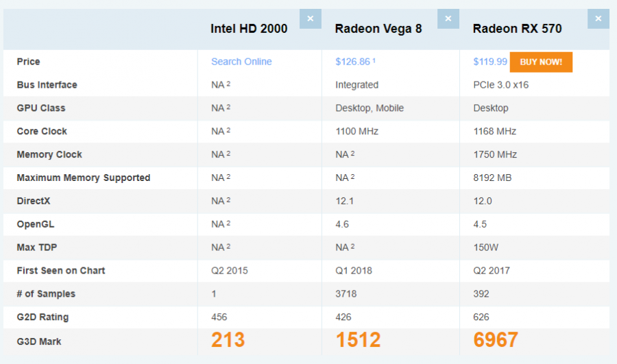Remove Radeon Vega 8 column with its X
The image size is (617, 364).
pos(448,19)
